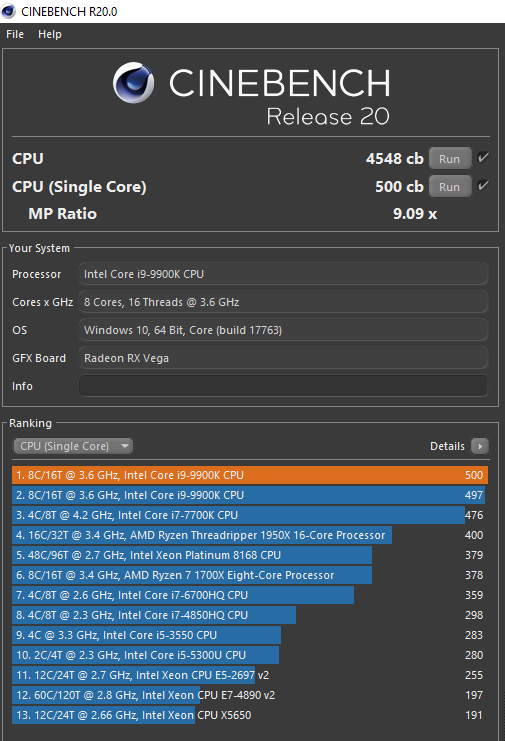Toggle the CPU (Single Core) test checkbox

[483, 186]
